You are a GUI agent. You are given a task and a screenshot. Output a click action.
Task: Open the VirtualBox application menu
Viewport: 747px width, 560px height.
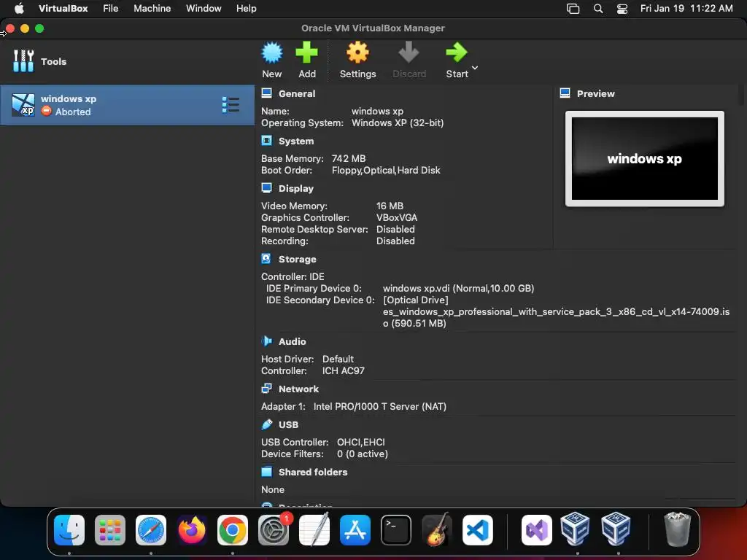pyautogui.click(x=63, y=8)
